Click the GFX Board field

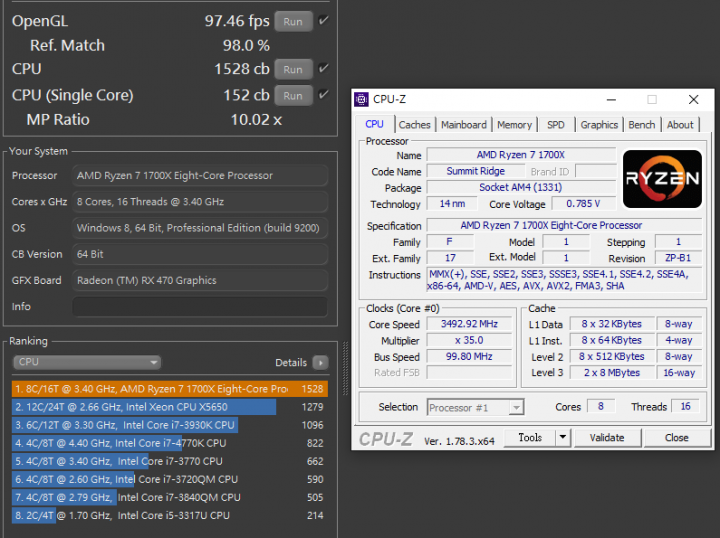tap(200, 280)
